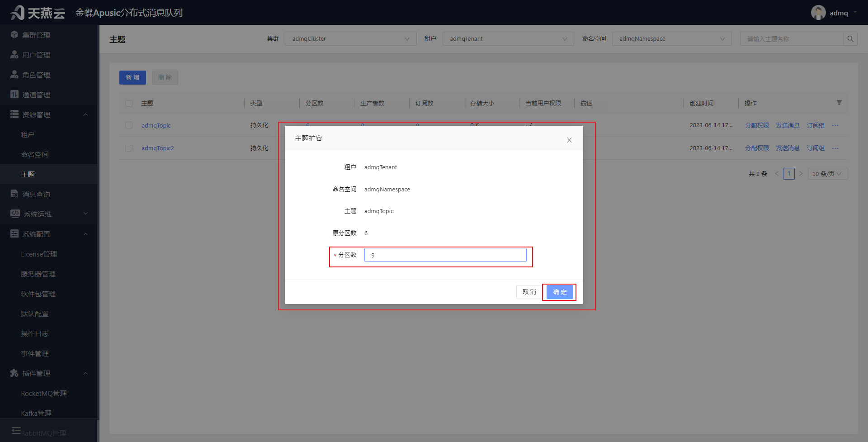
Task: Open the 租户 admqTenant dropdown
Action: pyautogui.click(x=508, y=39)
